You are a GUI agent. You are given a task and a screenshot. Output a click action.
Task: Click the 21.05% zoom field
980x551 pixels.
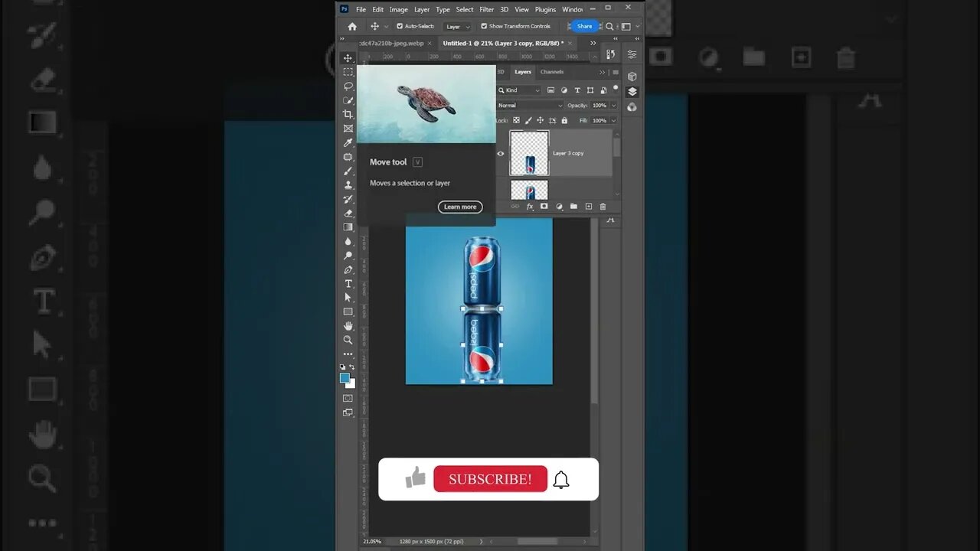click(372, 541)
